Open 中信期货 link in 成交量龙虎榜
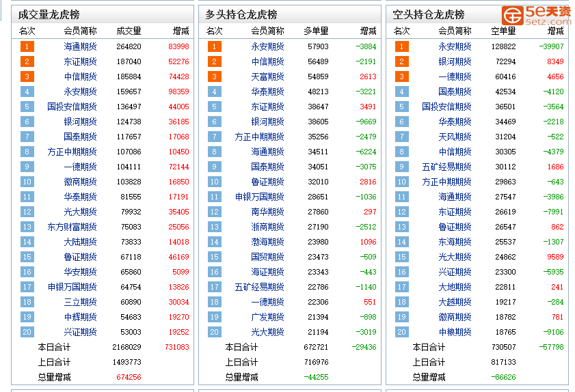 80,76
